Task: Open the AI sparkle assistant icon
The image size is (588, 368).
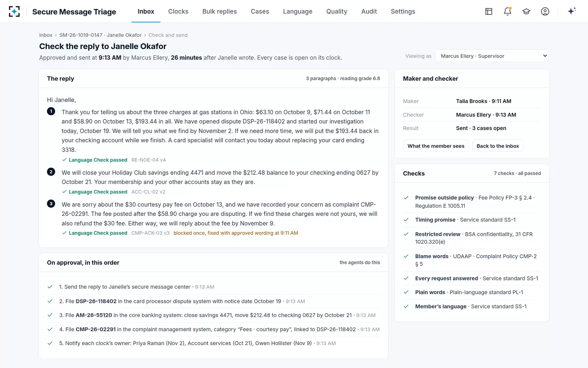Action: 572,11
